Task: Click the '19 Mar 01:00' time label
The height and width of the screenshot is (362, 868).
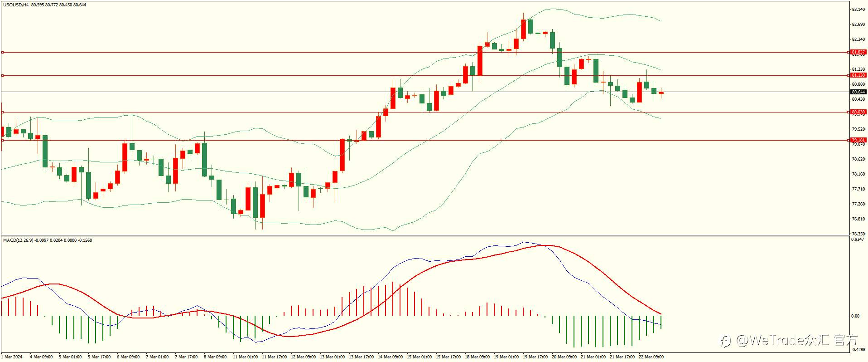Action: point(506,357)
